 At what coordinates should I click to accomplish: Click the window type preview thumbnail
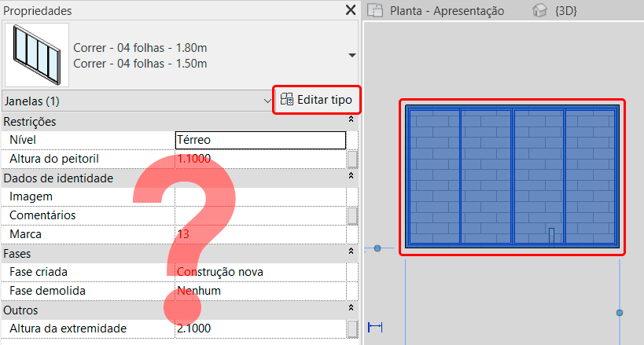(36, 55)
